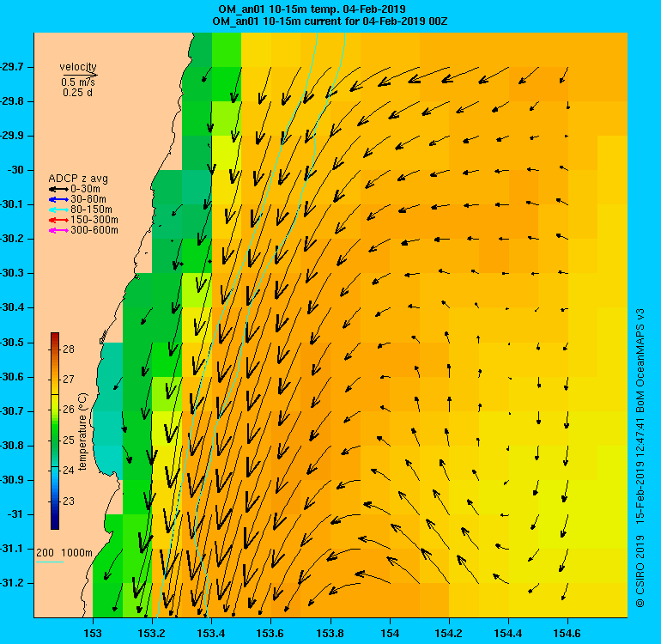Click the cyan 80-150m ADCP arrow

(58, 210)
